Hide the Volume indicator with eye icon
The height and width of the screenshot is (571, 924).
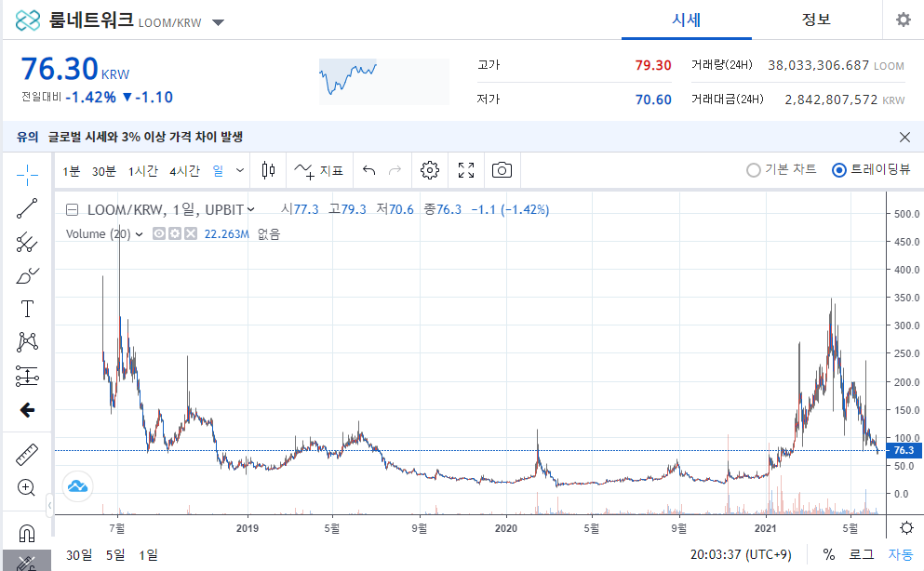159,233
